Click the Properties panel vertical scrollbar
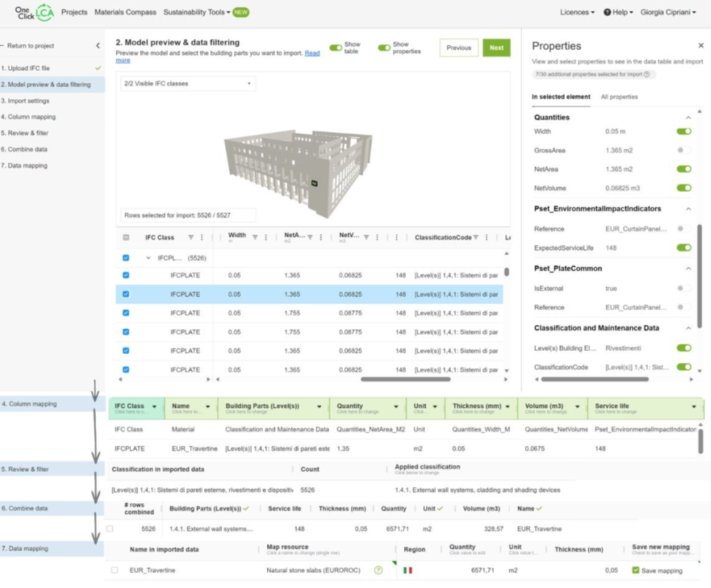This screenshot has height=588, width=711. 699,276
